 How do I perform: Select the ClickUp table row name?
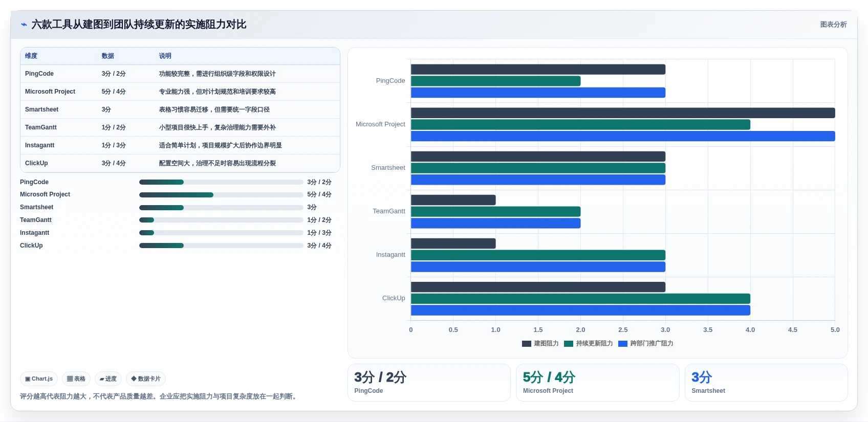[x=36, y=163]
